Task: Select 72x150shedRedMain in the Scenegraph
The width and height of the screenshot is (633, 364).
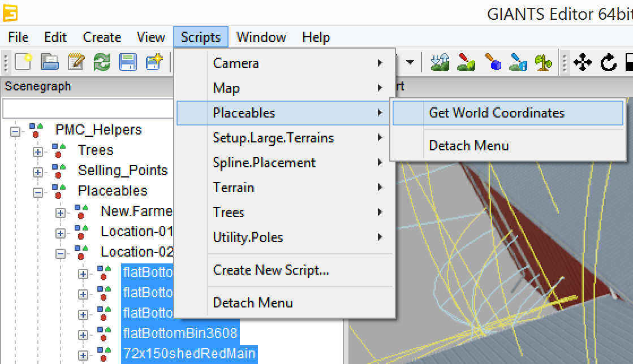Action: click(x=190, y=354)
